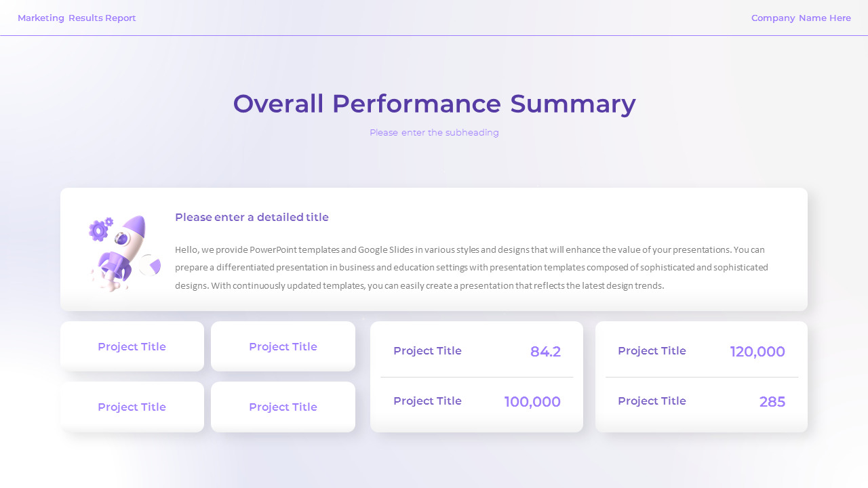868x488 pixels.
Task: Click the 285 value
Action: [x=772, y=402]
